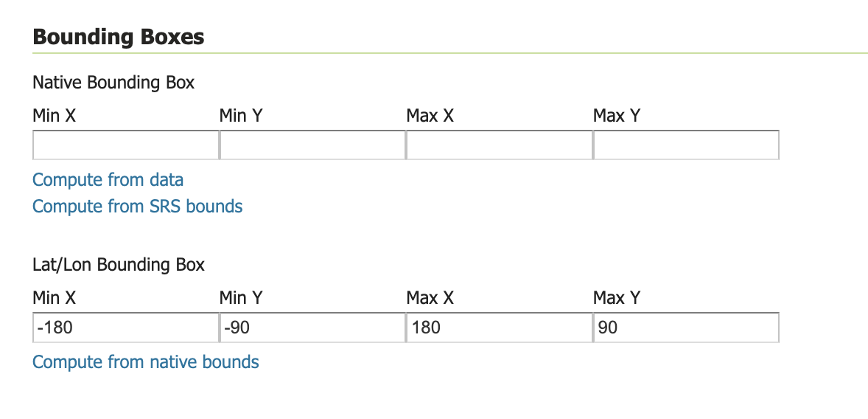Click the Lat/Lon Min Y field showing -90
The width and height of the screenshot is (868, 419).
click(312, 328)
